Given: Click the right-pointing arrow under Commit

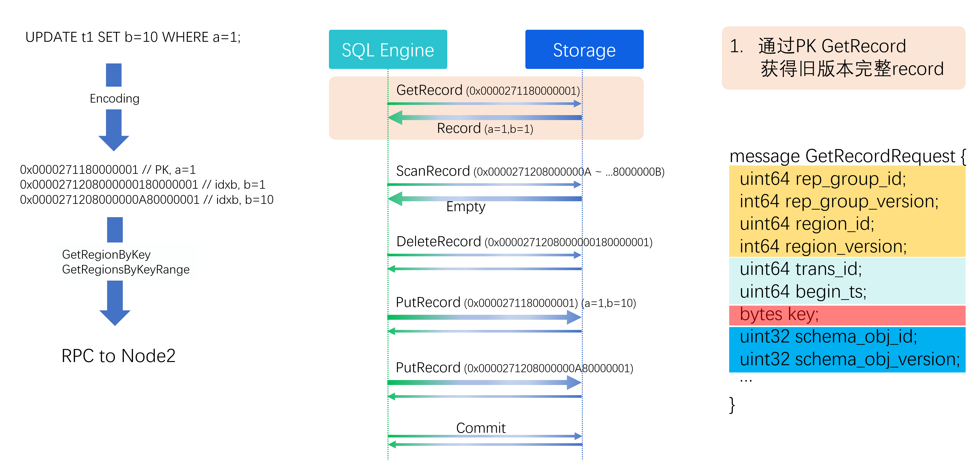Looking at the screenshot, I should coord(484,436).
